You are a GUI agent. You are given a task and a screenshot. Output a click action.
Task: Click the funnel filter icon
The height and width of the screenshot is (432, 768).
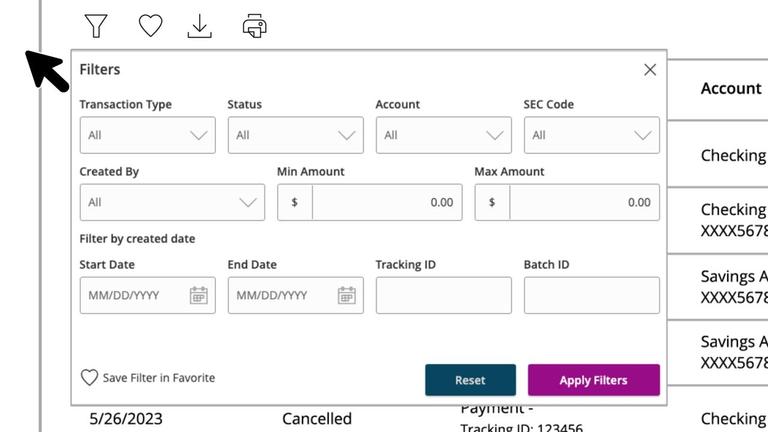tap(96, 26)
